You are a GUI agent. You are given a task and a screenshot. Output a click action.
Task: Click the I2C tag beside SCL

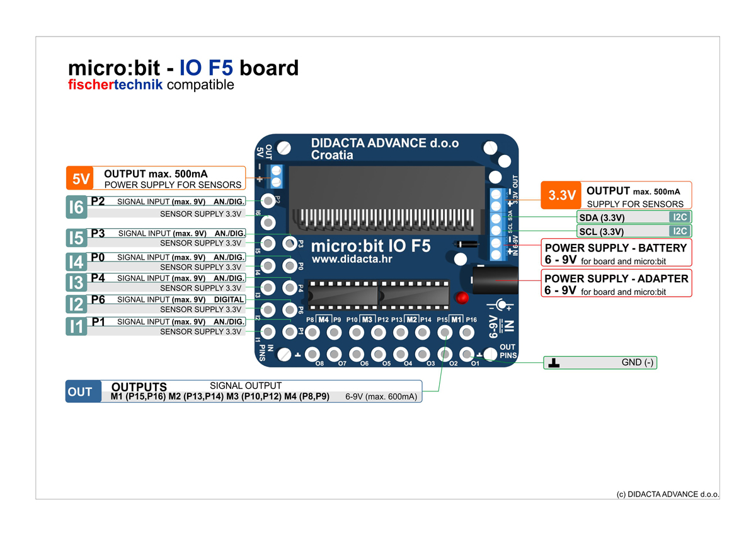pyautogui.click(x=679, y=231)
